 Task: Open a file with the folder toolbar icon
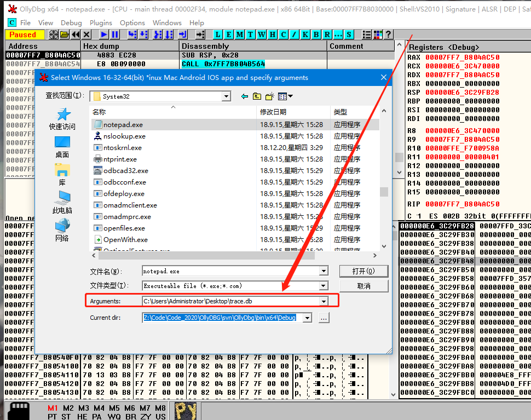pos(65,34)
